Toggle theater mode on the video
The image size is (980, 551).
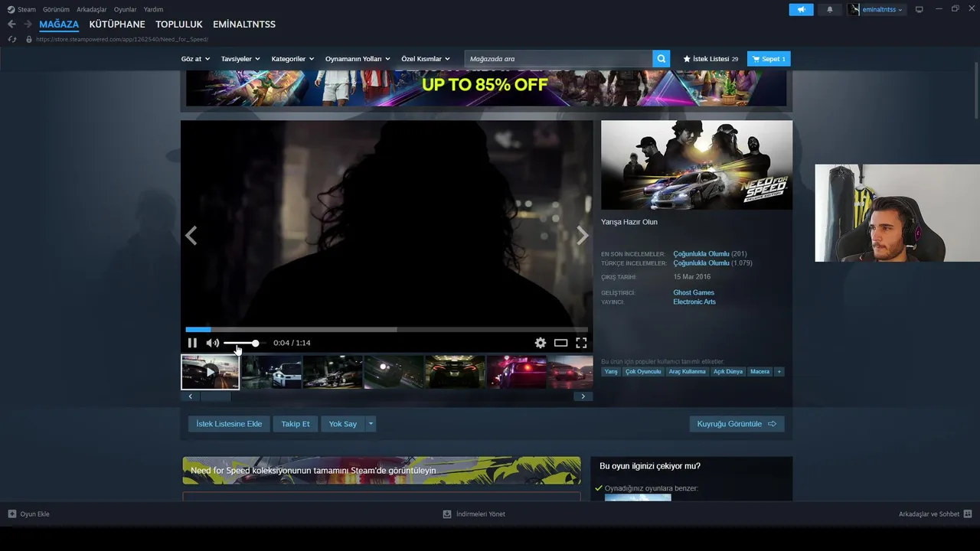click(x=560, y=343)
